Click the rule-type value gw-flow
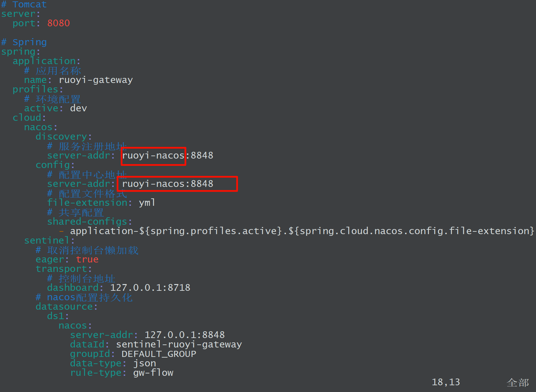Viewport: 536px width, 392px height. [x=153, y=373]
